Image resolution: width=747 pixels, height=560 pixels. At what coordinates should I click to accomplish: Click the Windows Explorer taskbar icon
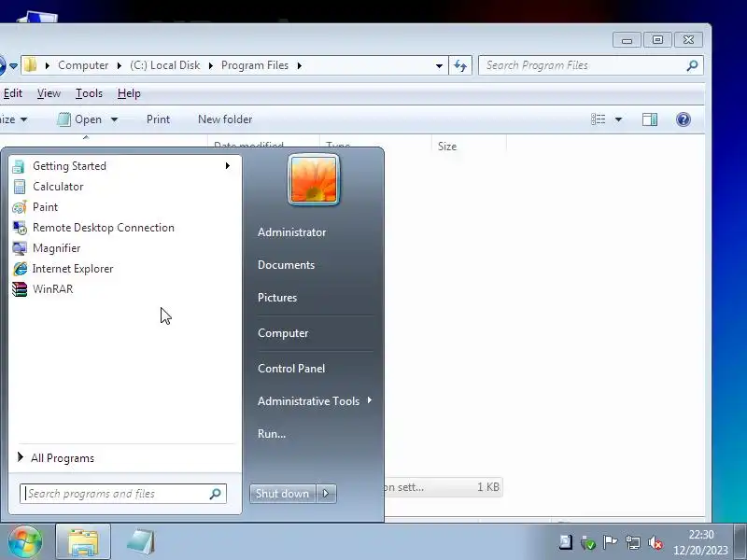click(83, 542)
